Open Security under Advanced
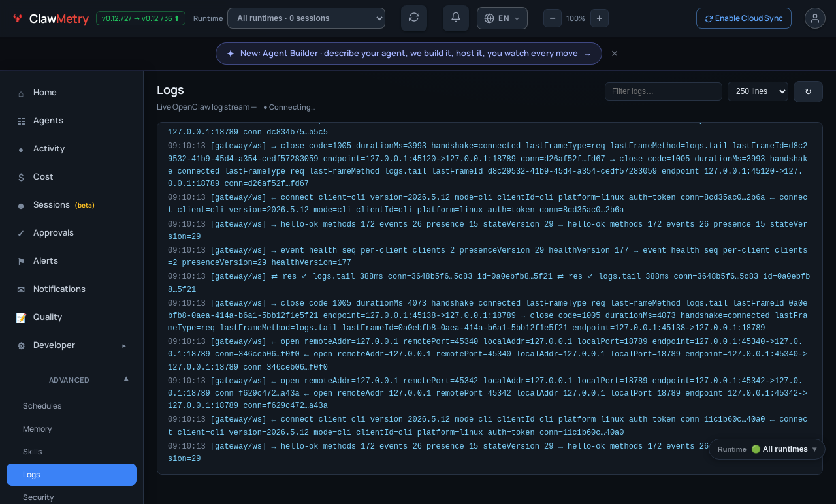 point(71,497)
